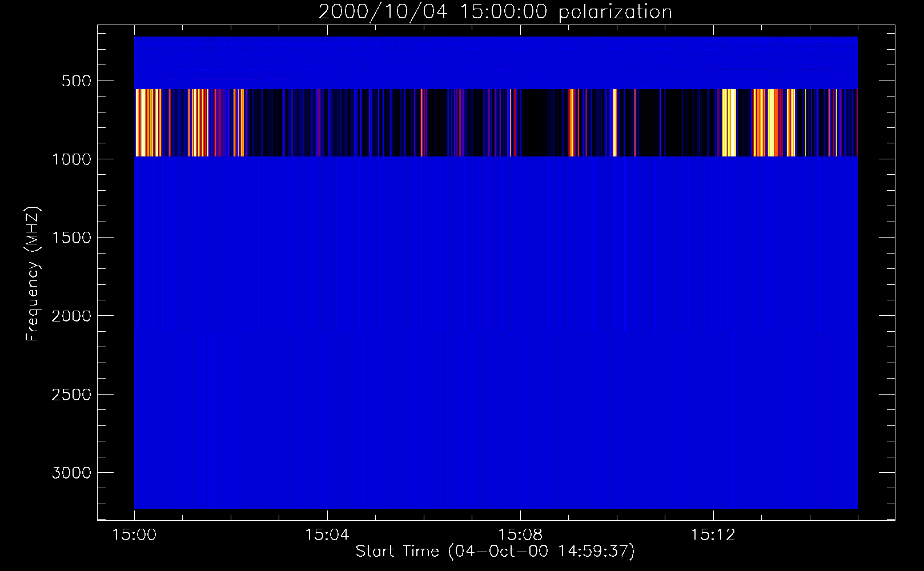Screen dimensions: 924x571
Task: Click the 3000 frequency tick label
Action: click(x=71, y=473)
